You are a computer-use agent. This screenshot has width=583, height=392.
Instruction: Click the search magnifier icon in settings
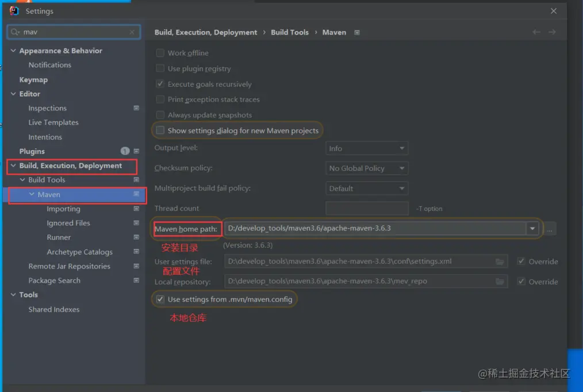point(15,32)
